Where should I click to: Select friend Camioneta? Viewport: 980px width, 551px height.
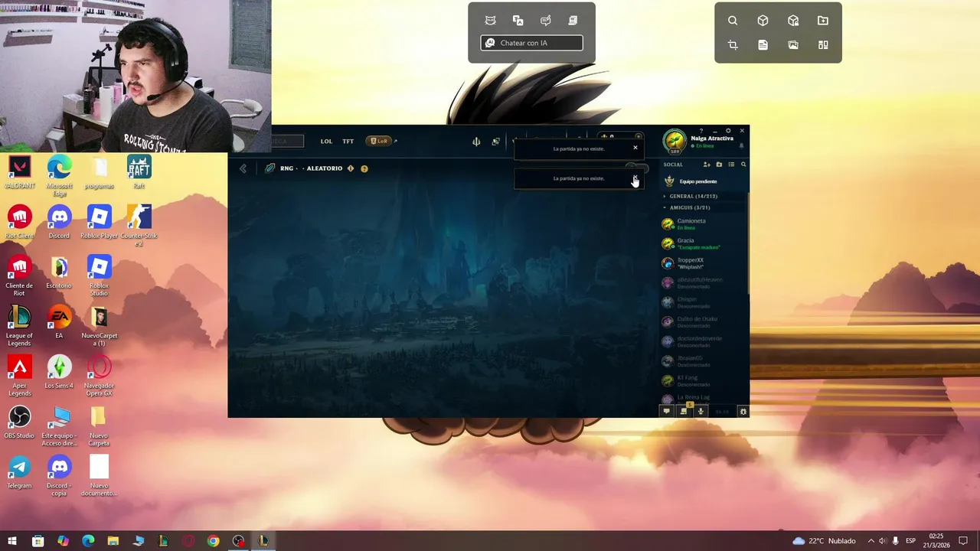point(704,223)
